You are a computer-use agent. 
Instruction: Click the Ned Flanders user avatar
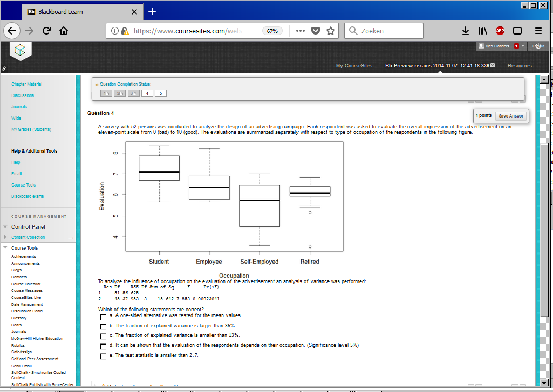pyautogui.click(x=481, y=46)
